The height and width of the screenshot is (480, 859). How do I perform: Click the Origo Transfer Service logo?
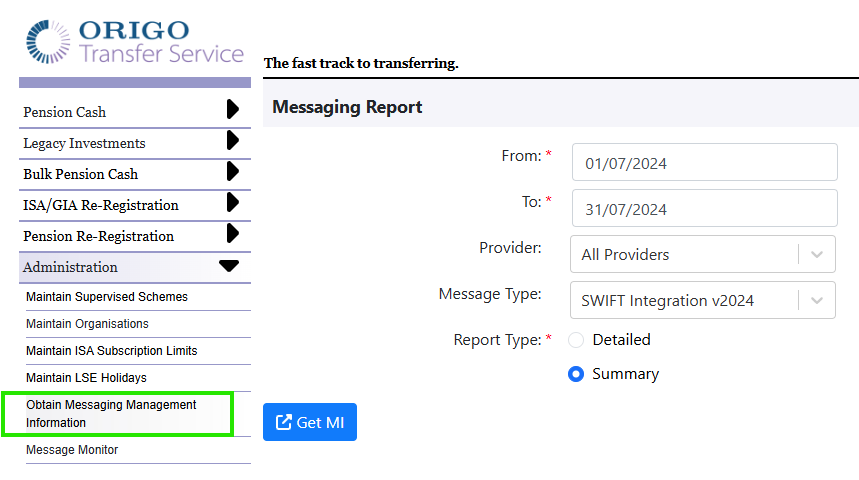(x=135, y=42)
